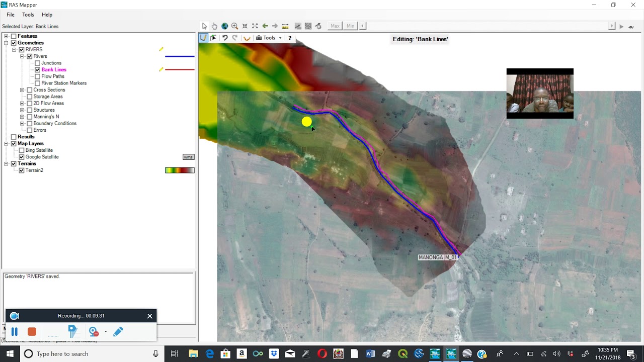Click the Terrain2 color ramp swatch
Image resolution: width=644 pixels, height=362 pixels.
click(180, 170)
